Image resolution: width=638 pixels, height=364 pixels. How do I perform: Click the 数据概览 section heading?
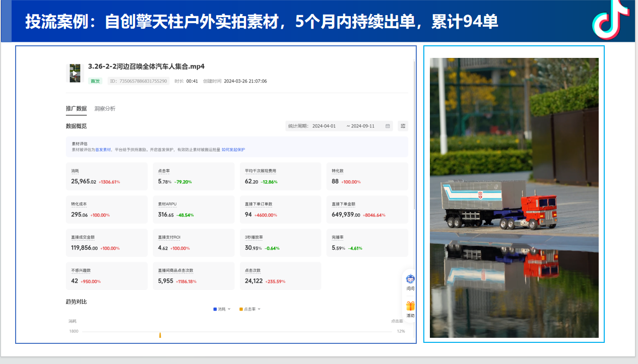[x=76, y=126]
